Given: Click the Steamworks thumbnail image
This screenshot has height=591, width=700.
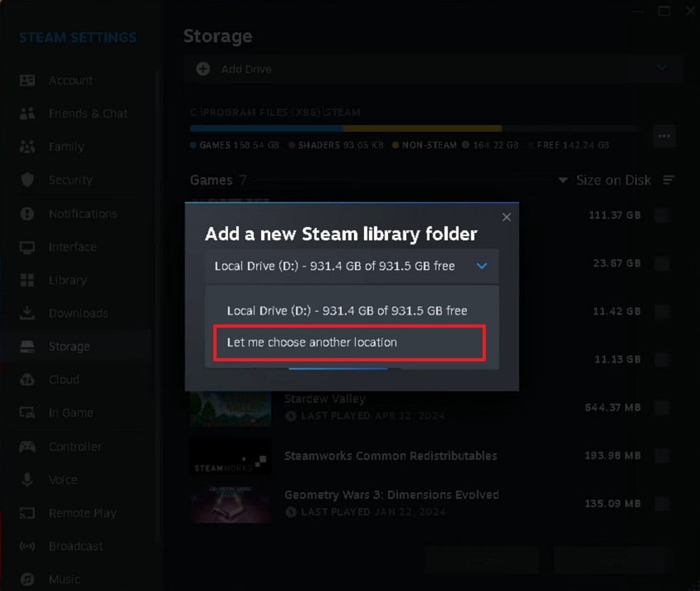Looking at the screenshot, I should point(231,457).
